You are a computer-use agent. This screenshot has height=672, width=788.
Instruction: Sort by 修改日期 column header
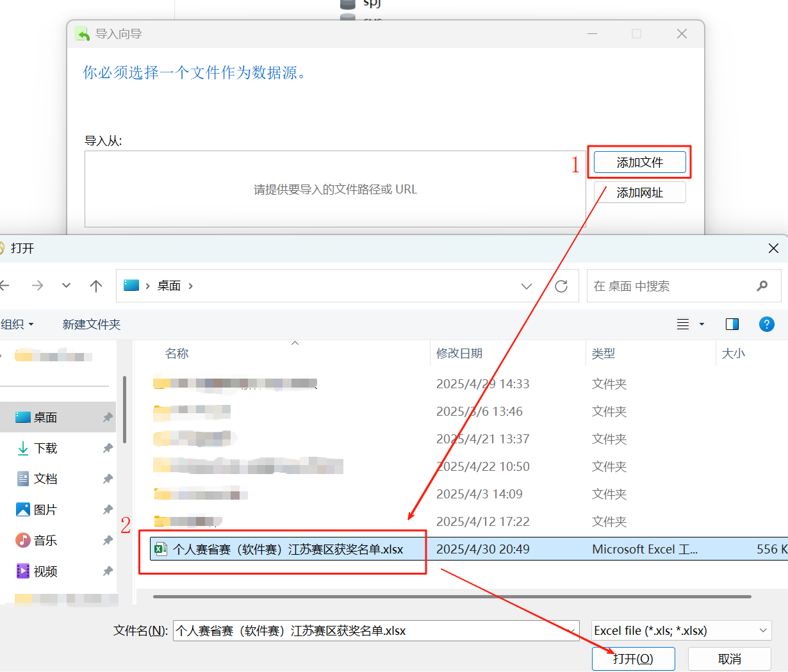459,353
